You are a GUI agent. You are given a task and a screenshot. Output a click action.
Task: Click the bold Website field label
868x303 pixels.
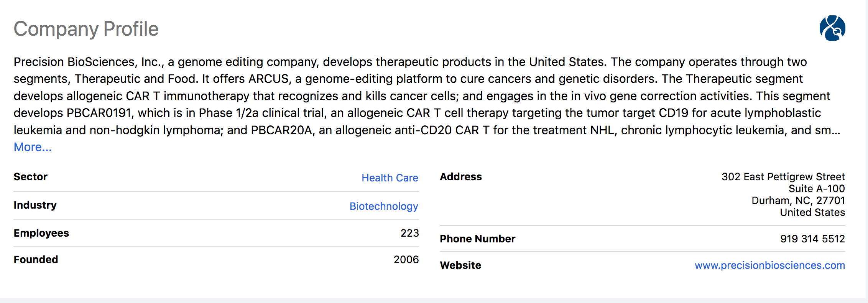(x=460, y=265)
